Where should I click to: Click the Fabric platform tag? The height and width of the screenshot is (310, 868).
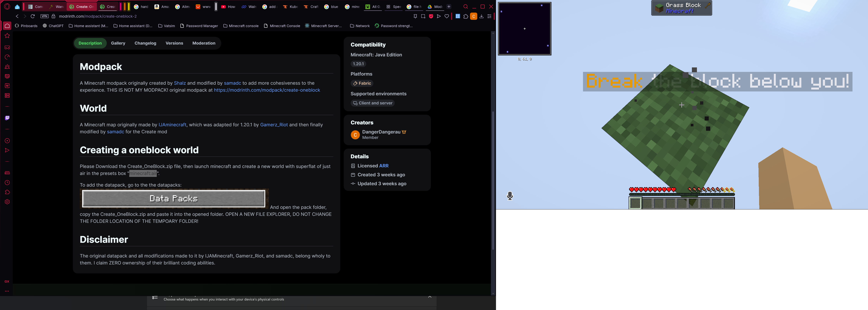tap(362, 83)
